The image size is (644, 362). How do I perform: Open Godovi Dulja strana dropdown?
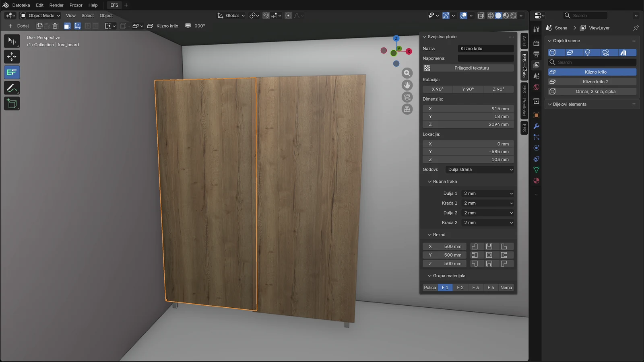[x=480, y=169]
